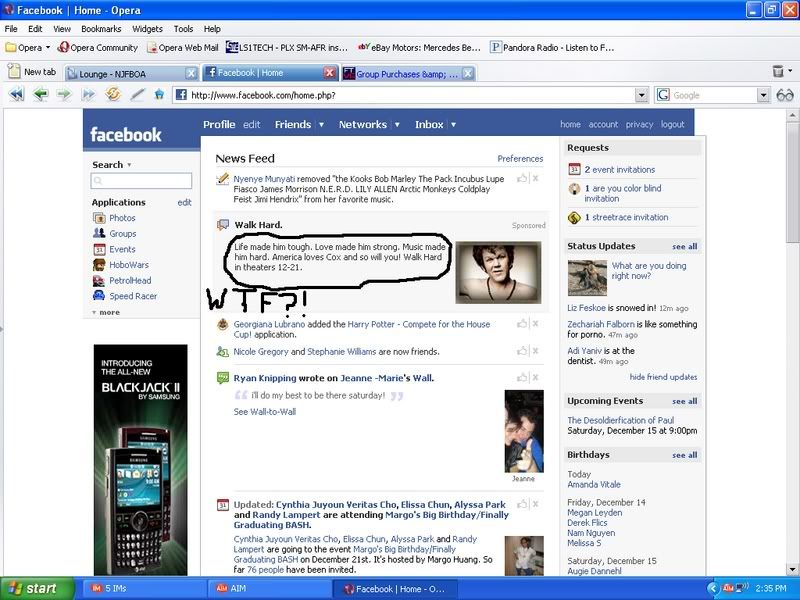Image resolution: width=800 pixels, height=600 pixels.
Task: Hide the Nyenye Munyati story with the X
Action: pos(535,178)
